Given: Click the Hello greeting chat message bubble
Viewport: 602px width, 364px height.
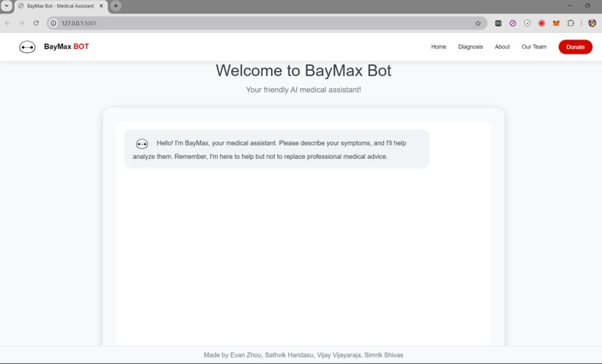Looking at the screenshot, I should pos(276,148).
